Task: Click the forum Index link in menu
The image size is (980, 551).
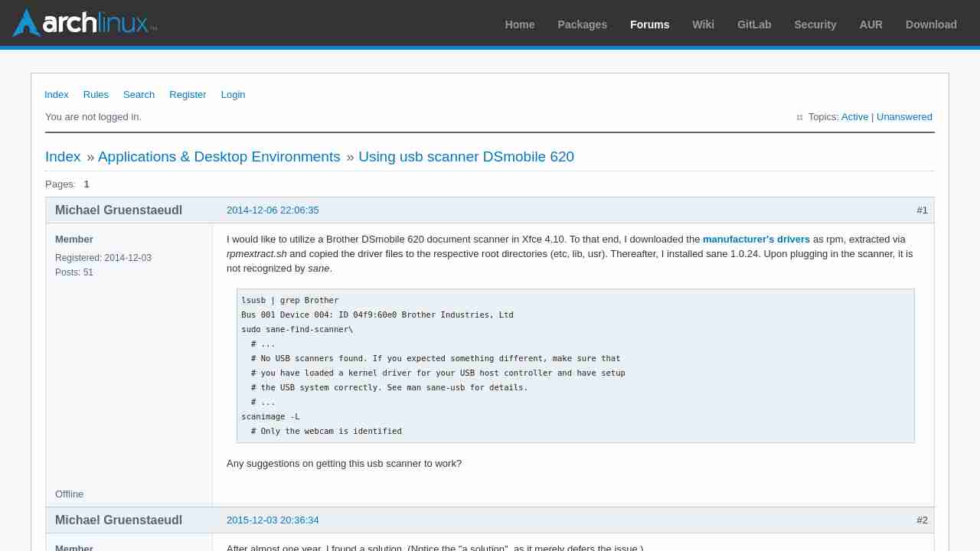Action: (x=57, y=95)
